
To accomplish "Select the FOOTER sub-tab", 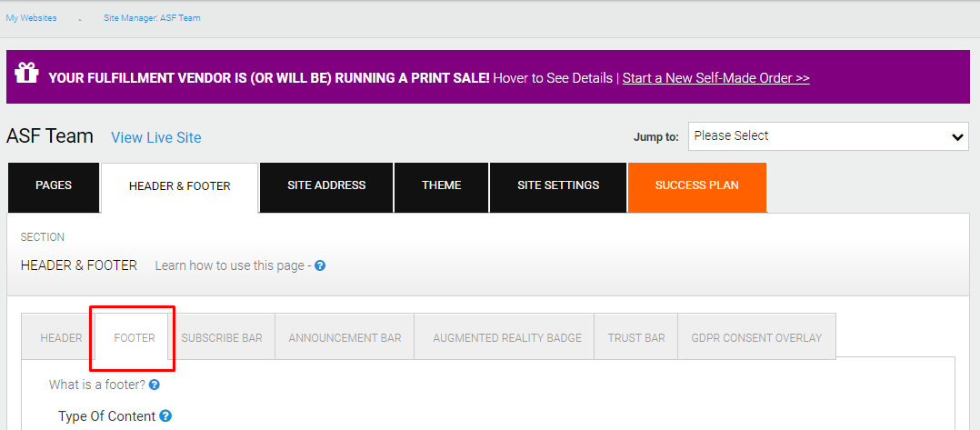I will point(135,338).
